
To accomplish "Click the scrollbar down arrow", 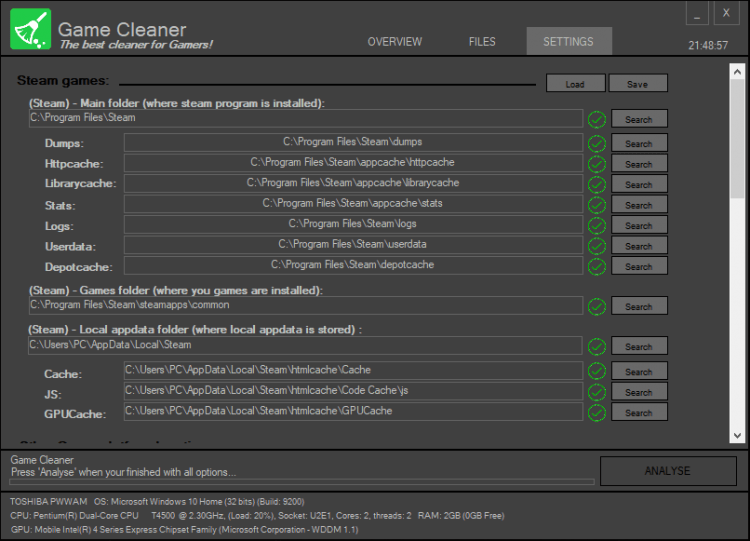I will [738, 435].
